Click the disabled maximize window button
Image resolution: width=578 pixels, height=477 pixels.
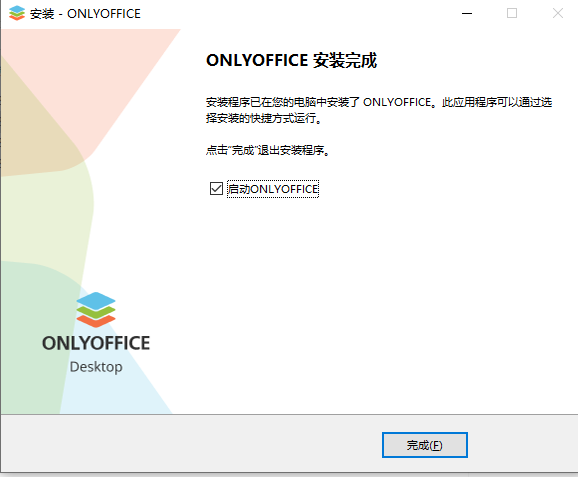pos(512,14)
